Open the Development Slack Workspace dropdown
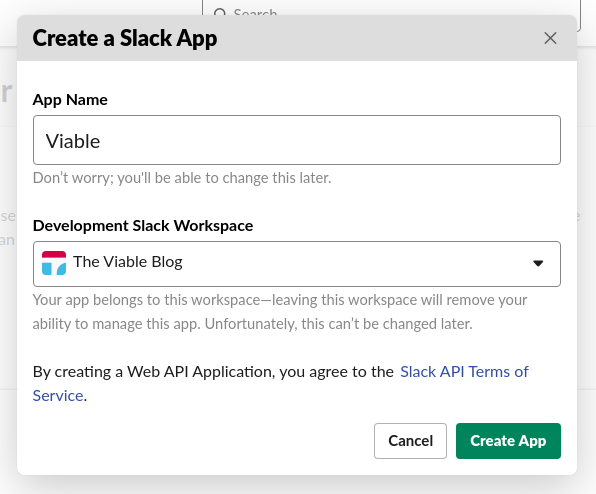This screenshot has height=494, width=596. (x=296, y=264)
